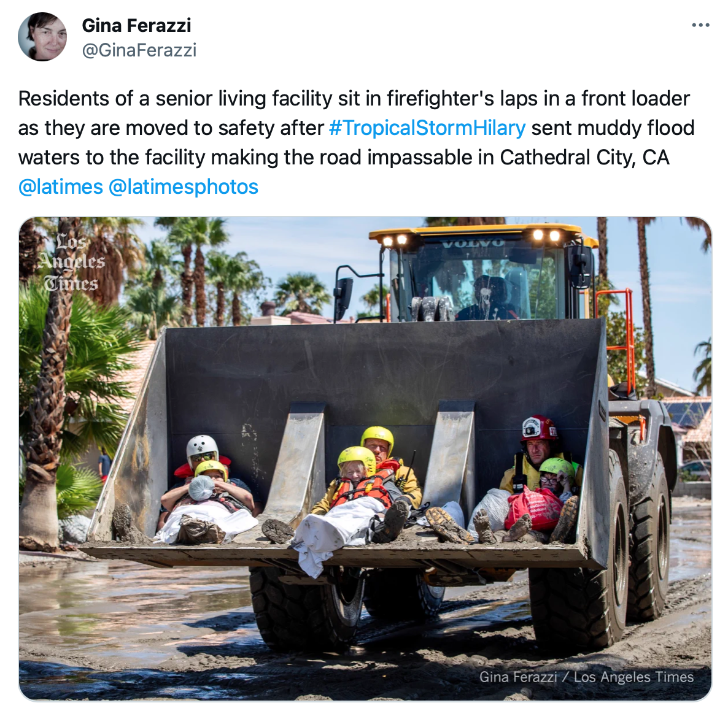
Task: Open the @GinaFerazzi handle
Action: tap(139, 50)
